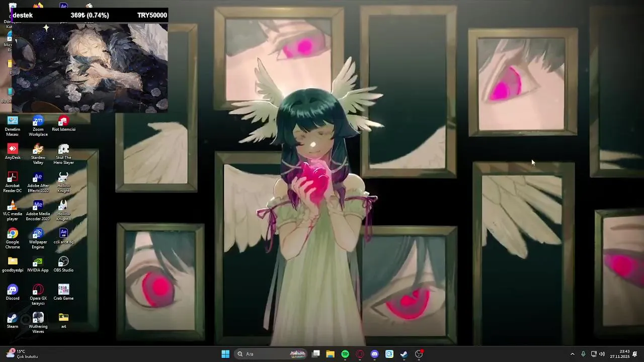
Task: Open Acrobat Reader DC shortcut
Action: coord(13,183)
